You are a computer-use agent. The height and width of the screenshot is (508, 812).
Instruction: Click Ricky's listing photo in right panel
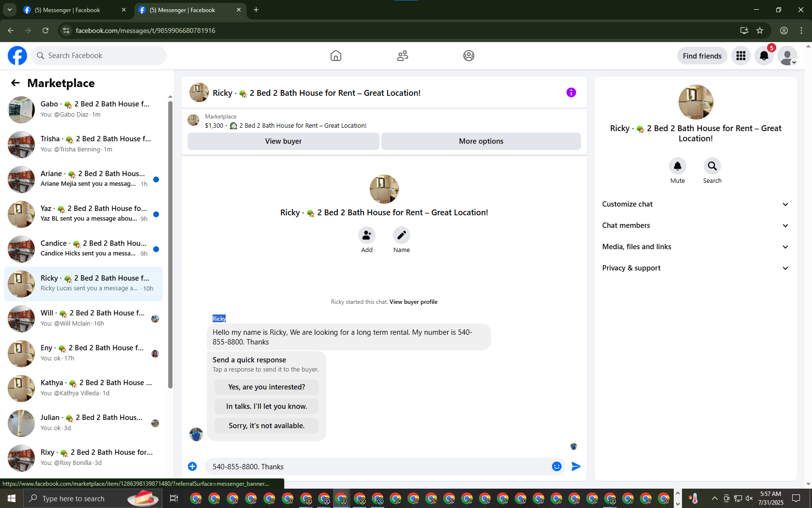pos(696,102)
